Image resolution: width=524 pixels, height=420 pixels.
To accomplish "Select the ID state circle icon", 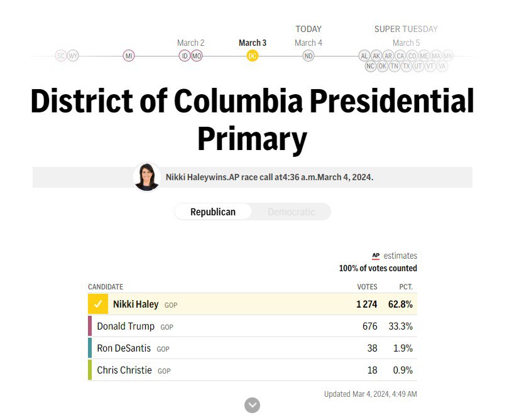I will [x=185, y=56].
